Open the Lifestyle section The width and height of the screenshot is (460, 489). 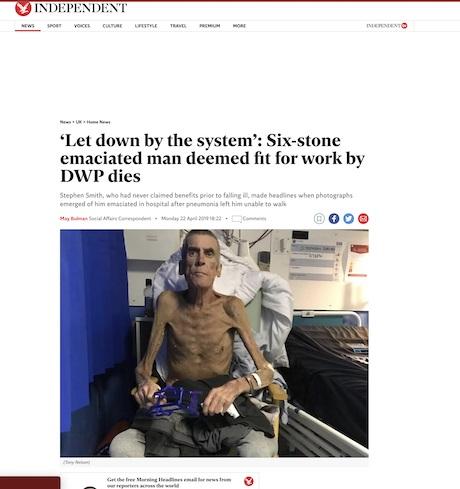pyautogui.click(x=146, y=26)
